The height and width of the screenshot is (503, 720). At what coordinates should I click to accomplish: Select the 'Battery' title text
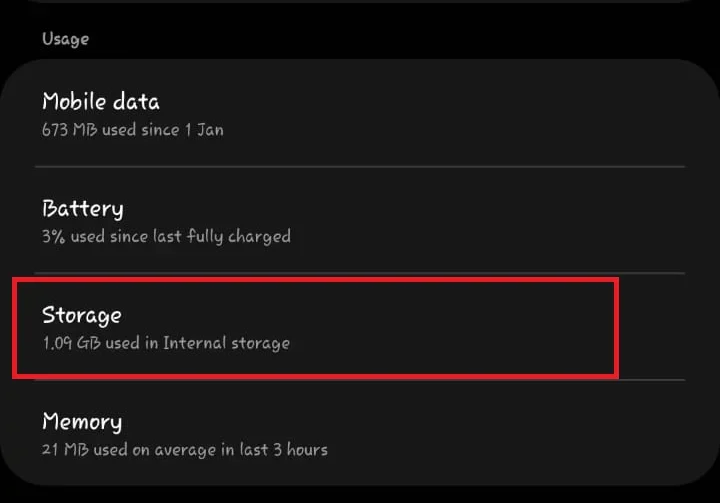coord(83,209)
